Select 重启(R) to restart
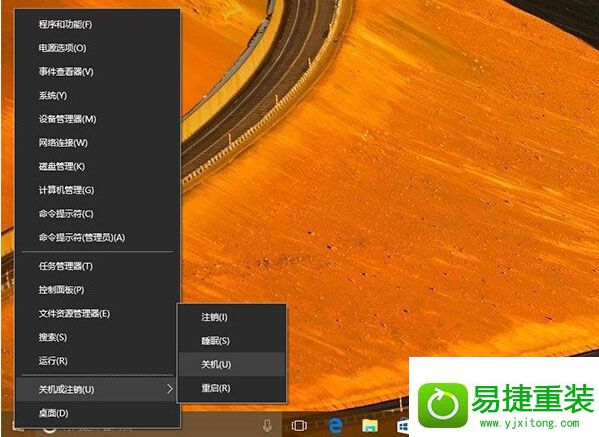 232,388
